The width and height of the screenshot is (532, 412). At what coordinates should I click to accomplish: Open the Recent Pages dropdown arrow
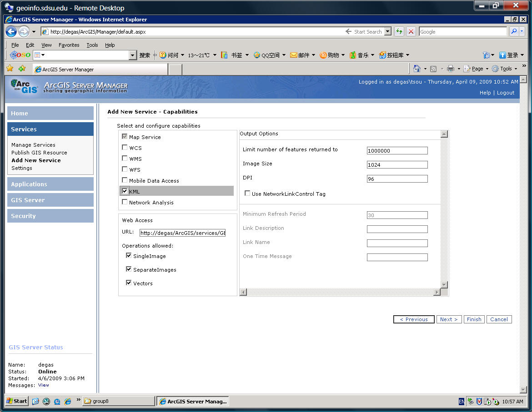[34, 32]
